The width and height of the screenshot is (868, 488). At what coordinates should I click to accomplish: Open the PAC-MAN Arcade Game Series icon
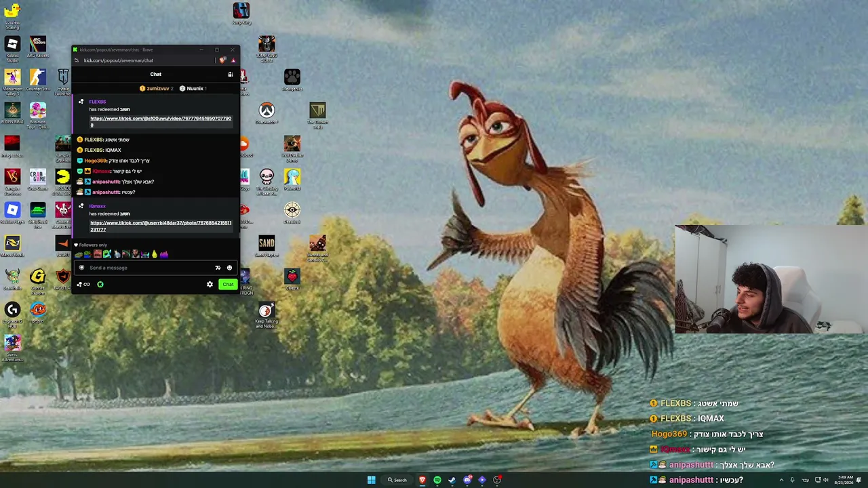point(62,182)
